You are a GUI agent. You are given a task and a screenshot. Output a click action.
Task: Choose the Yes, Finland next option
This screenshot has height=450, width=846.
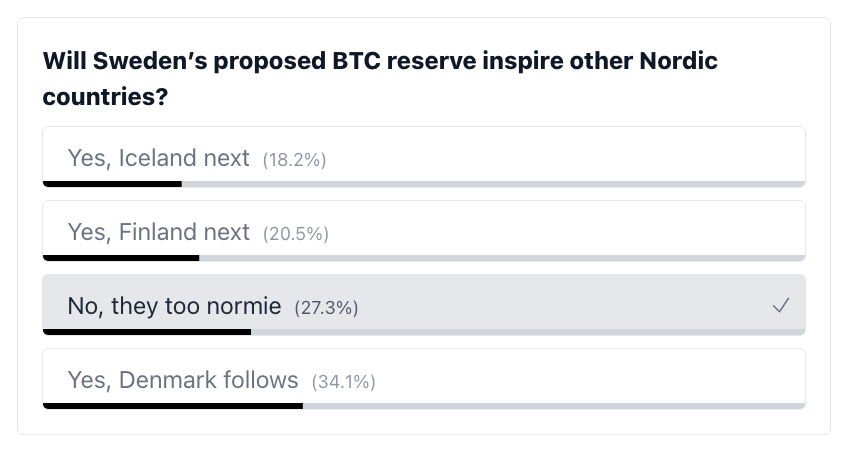coord(159,232)
